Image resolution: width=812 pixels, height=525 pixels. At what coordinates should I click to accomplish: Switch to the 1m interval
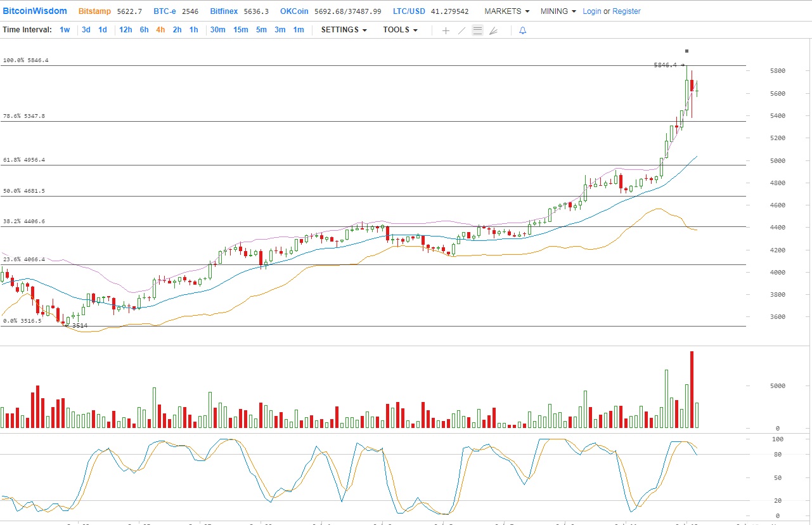click(x=298, y=30)
